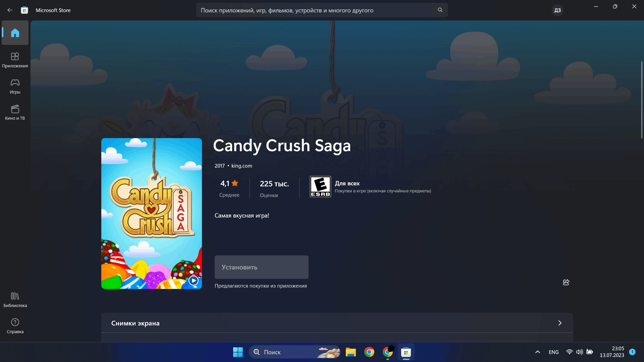This screenshot has height=362, width=644.
Task: Open Библиотека in the sidebar
Action: pyautogui.click(x=15, y=300)
